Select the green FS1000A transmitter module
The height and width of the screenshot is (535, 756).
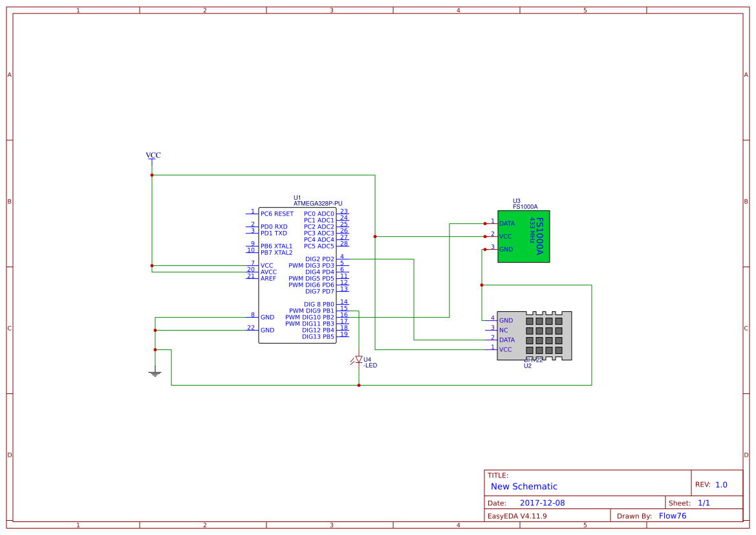[523, 236]
